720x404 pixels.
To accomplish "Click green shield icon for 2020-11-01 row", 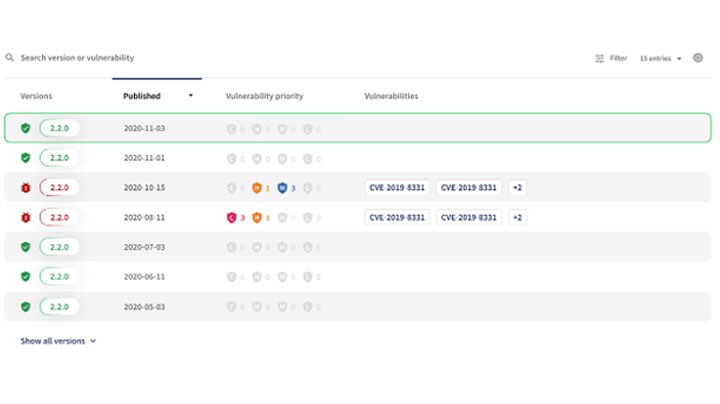I will tap(26, 158).
